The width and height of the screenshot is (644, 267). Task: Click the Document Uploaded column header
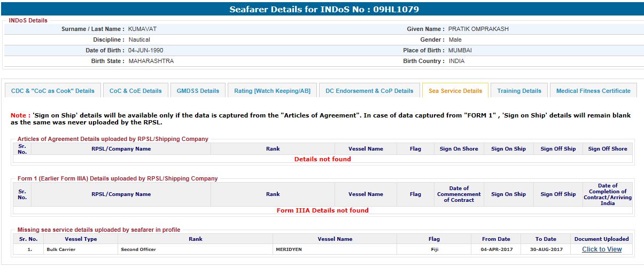(601, 239)
